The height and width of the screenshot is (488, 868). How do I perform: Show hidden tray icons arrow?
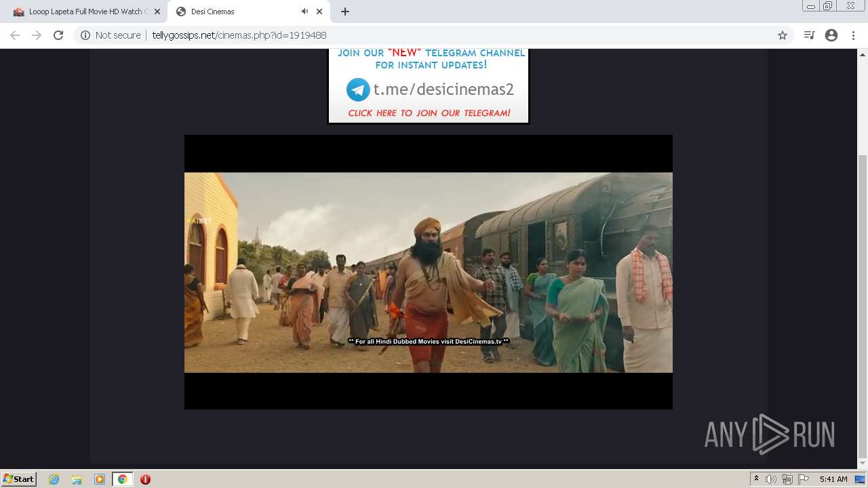[756, 479]
